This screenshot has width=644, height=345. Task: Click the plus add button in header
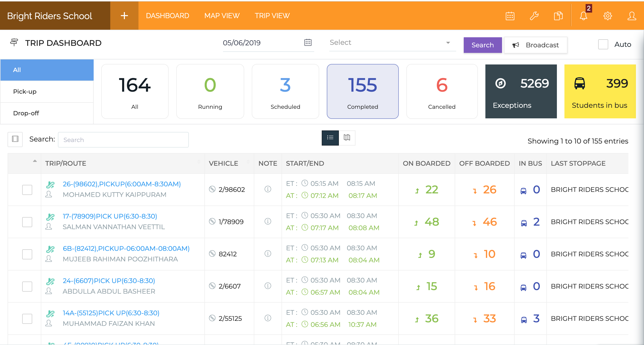124,16
